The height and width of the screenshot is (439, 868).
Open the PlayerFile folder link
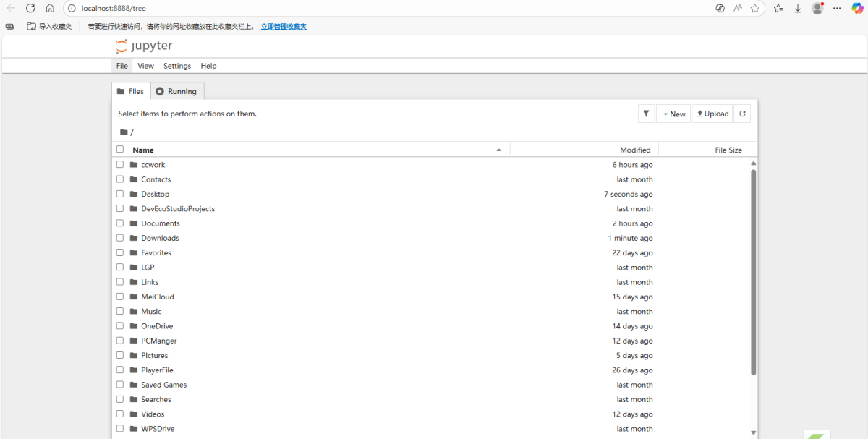(157, 370)
